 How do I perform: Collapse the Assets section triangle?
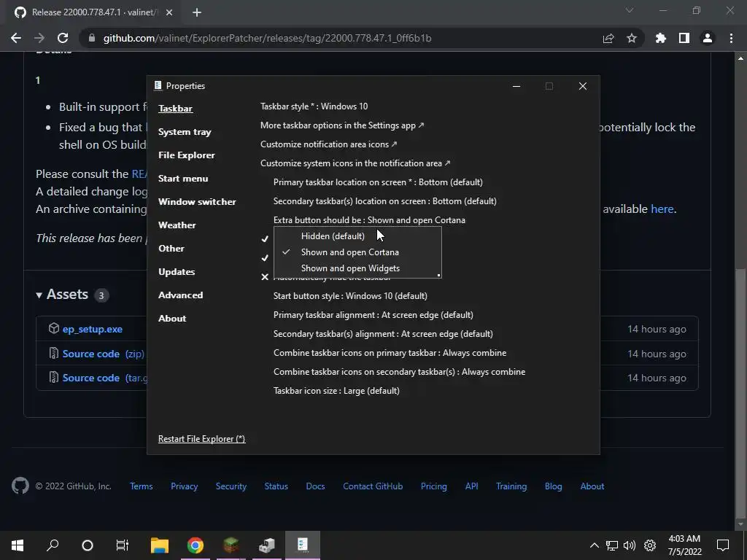(39, 295)
